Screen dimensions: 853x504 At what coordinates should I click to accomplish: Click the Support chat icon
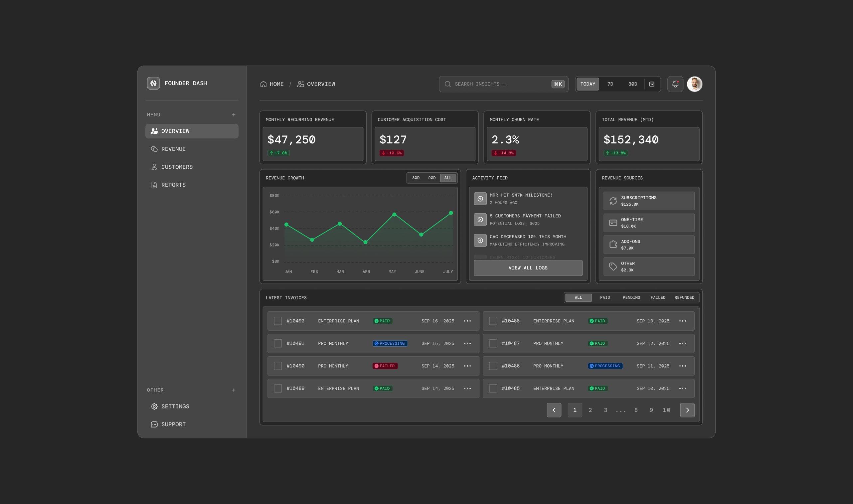point(154,424)
